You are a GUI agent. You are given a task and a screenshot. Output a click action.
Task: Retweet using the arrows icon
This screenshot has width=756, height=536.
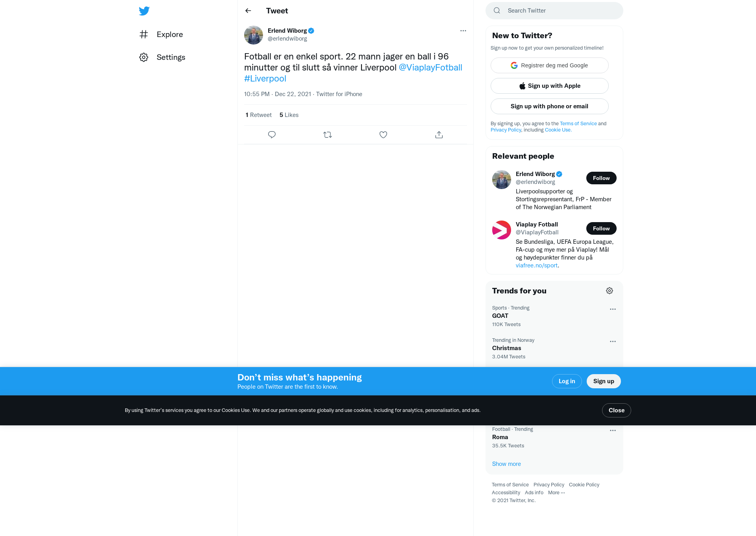point(328,135)
